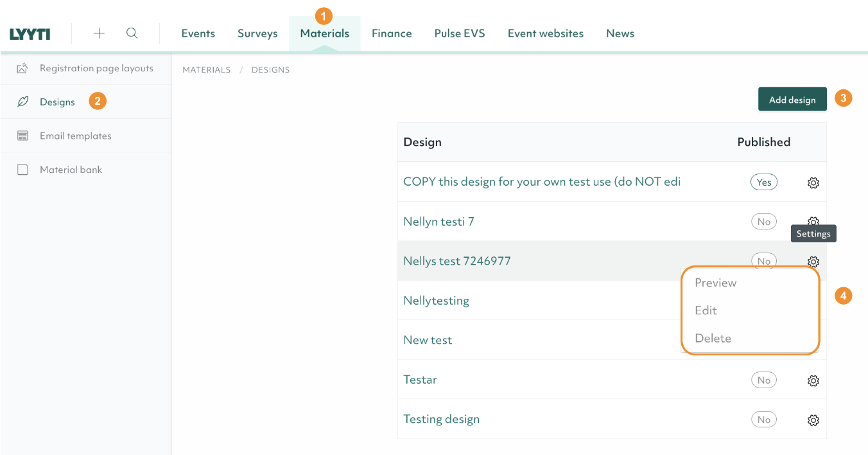Viewport: 868px width, 455px height.
Task: Click the MATERIALS breadcrumb link
Action: [206, 70]
